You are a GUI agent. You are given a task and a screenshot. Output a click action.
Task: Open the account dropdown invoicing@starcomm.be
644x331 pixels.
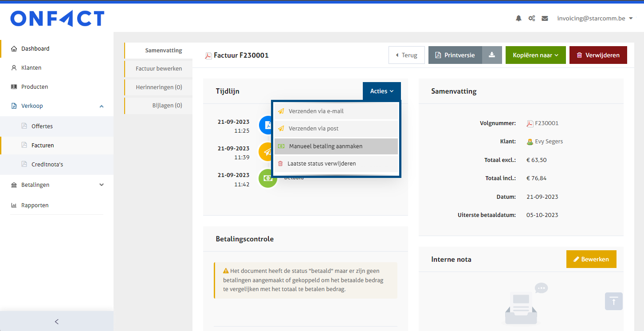coord(594,19)
